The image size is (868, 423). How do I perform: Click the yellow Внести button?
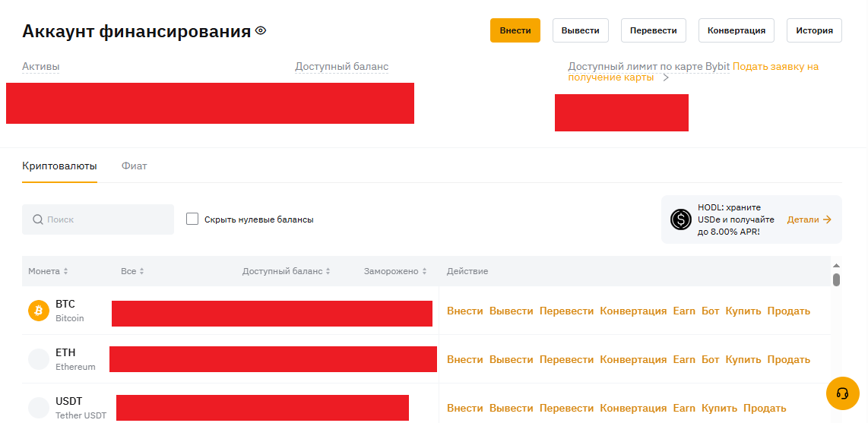515,30
